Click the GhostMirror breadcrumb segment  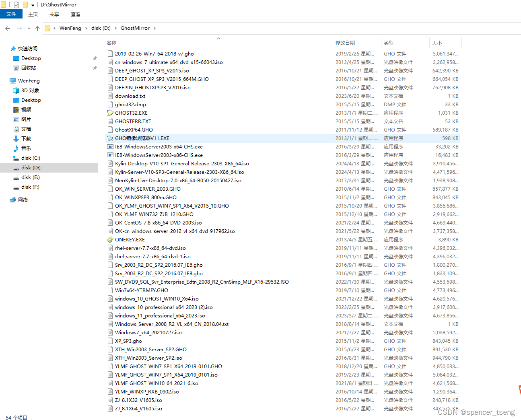pyautogui.click(x=135, y=28)
